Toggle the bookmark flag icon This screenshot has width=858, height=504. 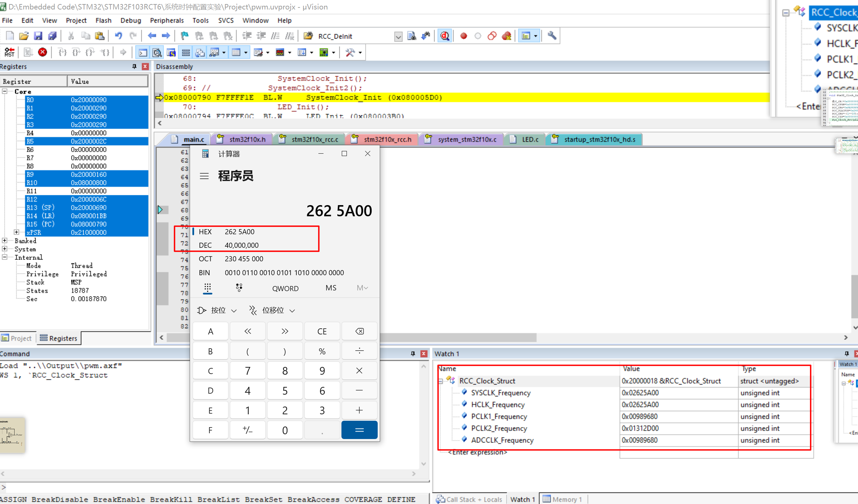click(x=185, y=36)
